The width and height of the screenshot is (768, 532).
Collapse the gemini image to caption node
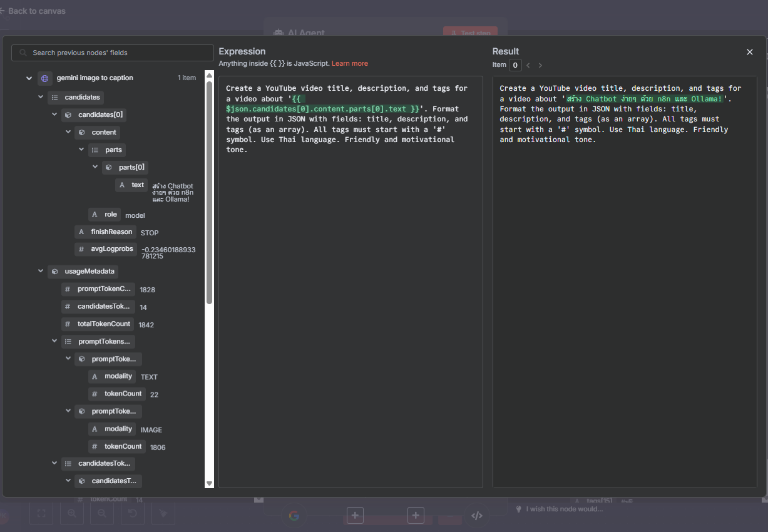click(29, 78)
